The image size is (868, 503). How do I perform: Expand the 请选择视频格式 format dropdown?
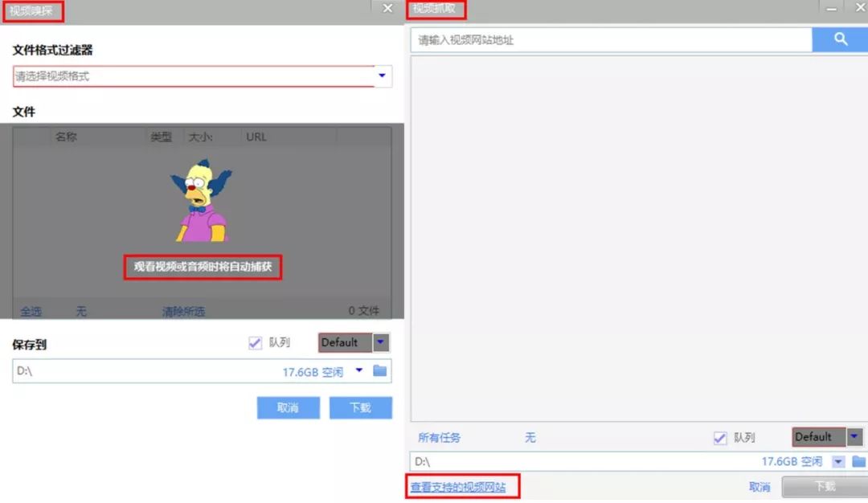tap(382, 76)
